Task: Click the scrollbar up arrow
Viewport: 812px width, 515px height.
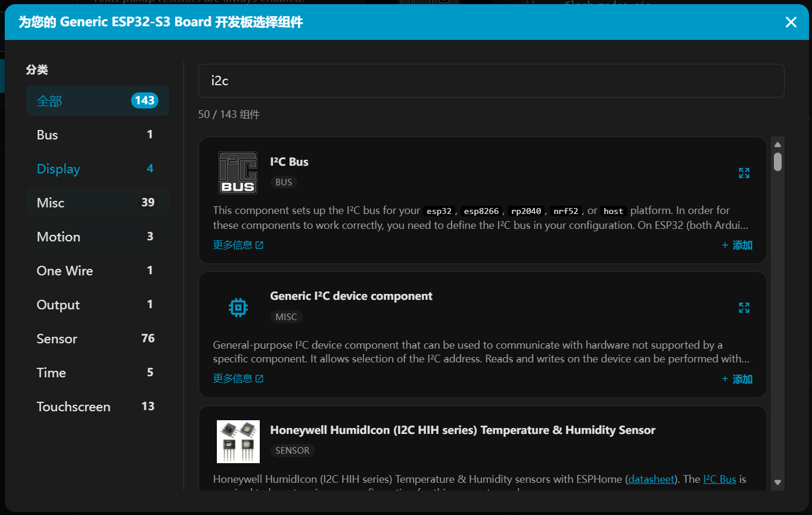Action: [x=777, y=144]
